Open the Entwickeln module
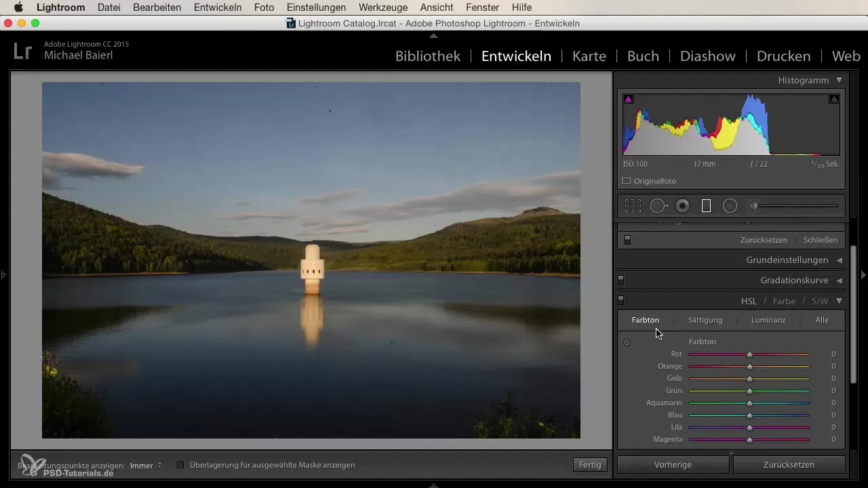 coord(516,56)
